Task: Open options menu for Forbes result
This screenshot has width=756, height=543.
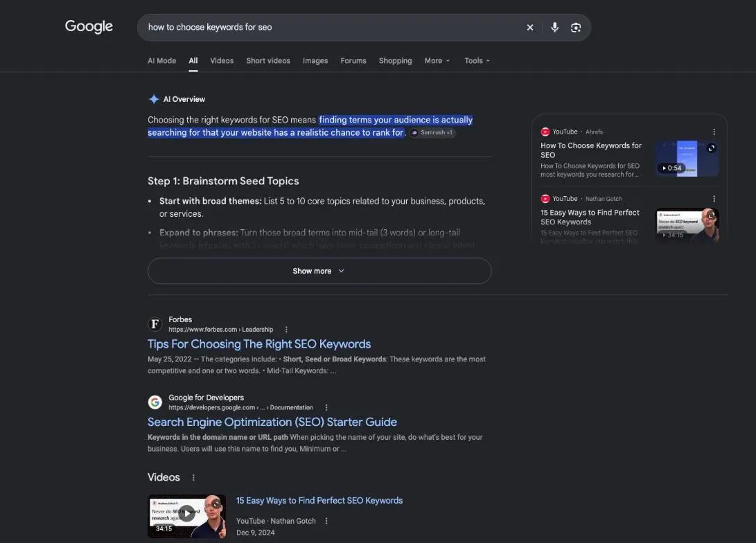Action: [286, 330]
